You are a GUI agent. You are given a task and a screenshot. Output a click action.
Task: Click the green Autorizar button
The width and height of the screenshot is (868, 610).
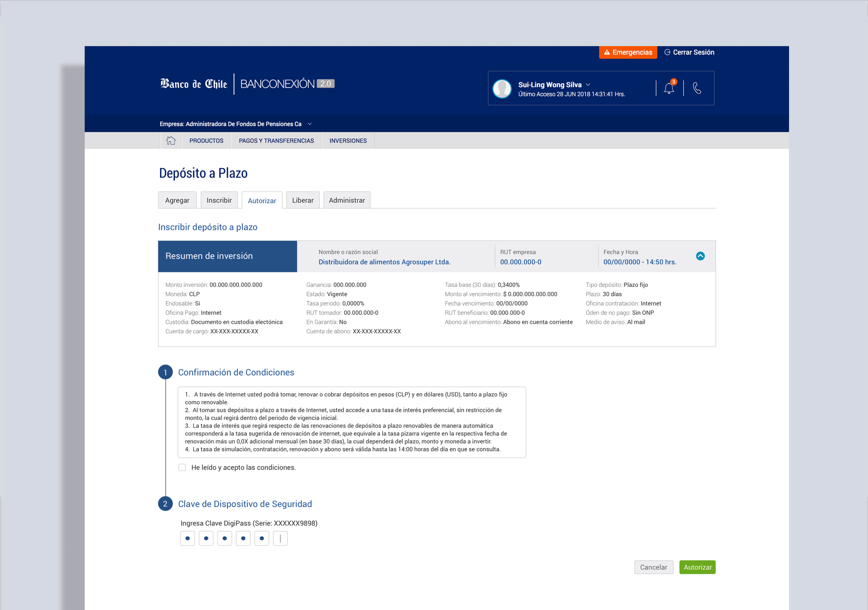(697, 567)
